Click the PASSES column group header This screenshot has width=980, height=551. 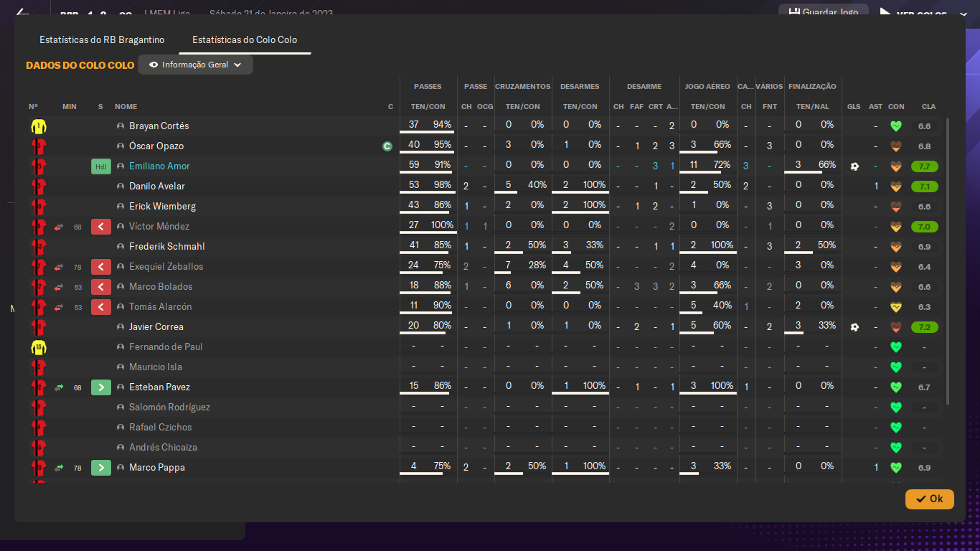pos(428,87)
